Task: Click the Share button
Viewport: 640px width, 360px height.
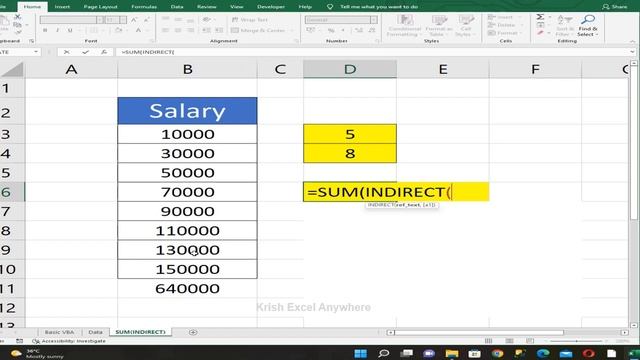Action: (615, 7)
